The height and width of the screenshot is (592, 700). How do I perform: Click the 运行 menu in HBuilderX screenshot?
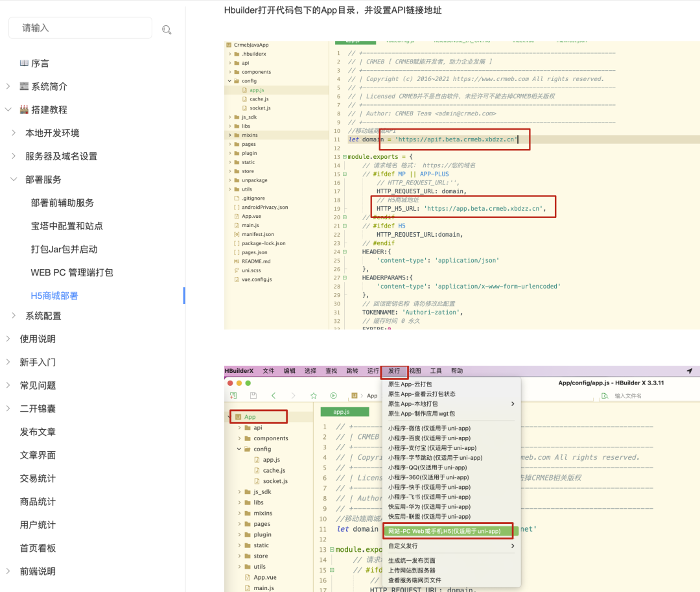(373, 370)
